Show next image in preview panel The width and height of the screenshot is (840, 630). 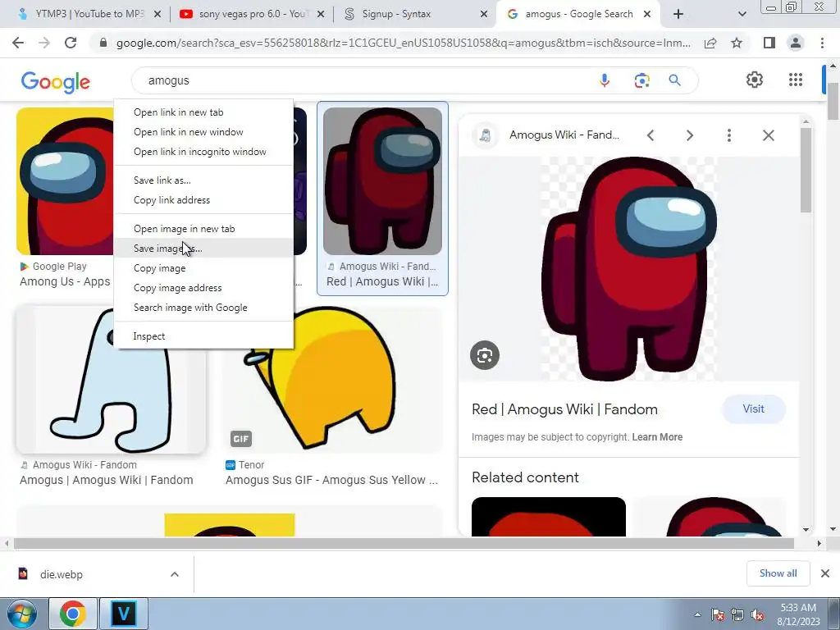coord(689,135)
